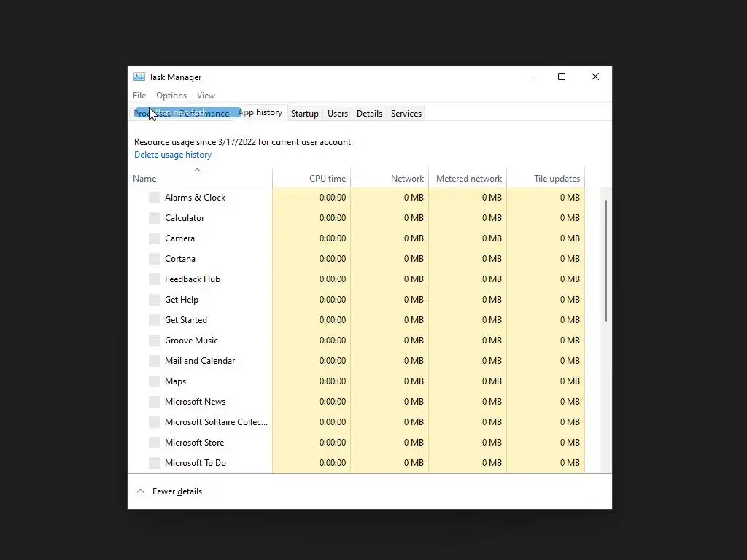Select the Microsoft To Do app icon
747x560 pixels.
(155, 463)
